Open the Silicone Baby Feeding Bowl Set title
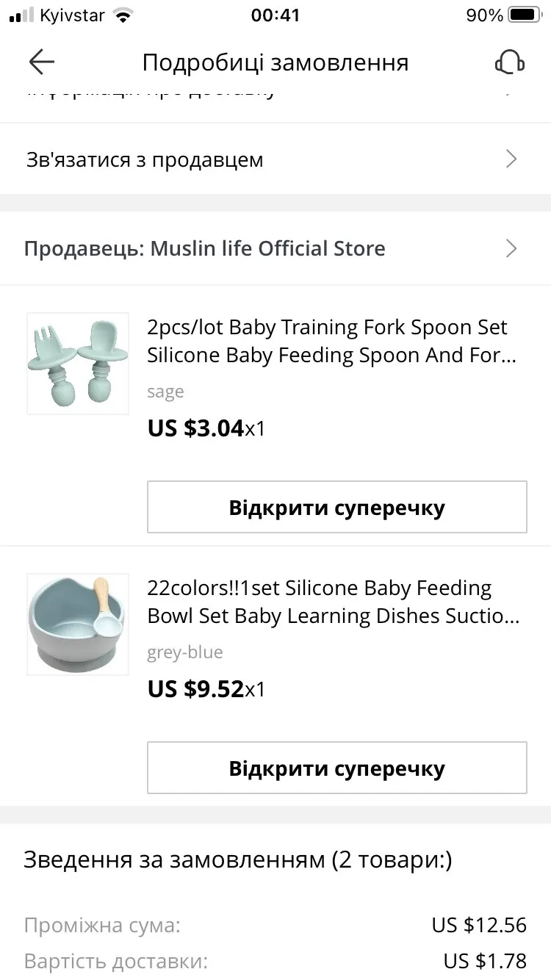Viewport: 551px width, 980px height. pyautogui.click(x=334, y=602)
